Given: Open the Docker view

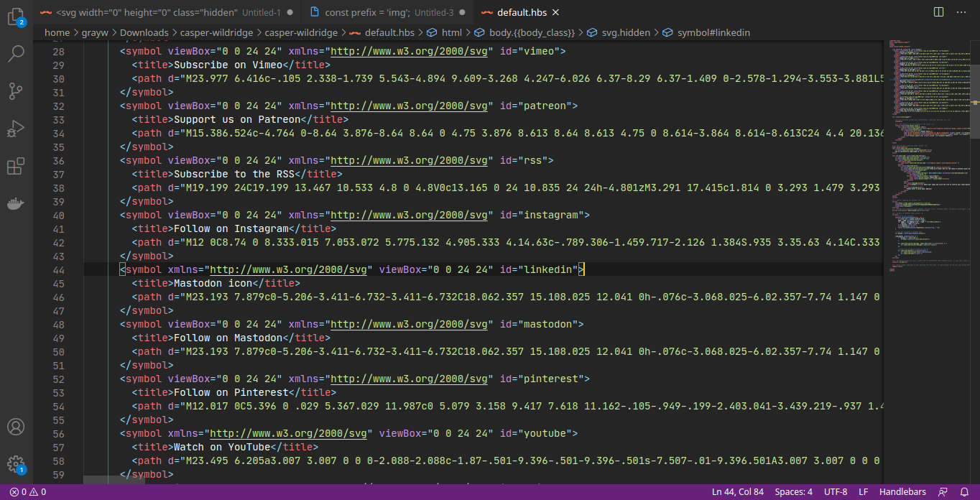Looking at the screenshot, I should (16, 204).
